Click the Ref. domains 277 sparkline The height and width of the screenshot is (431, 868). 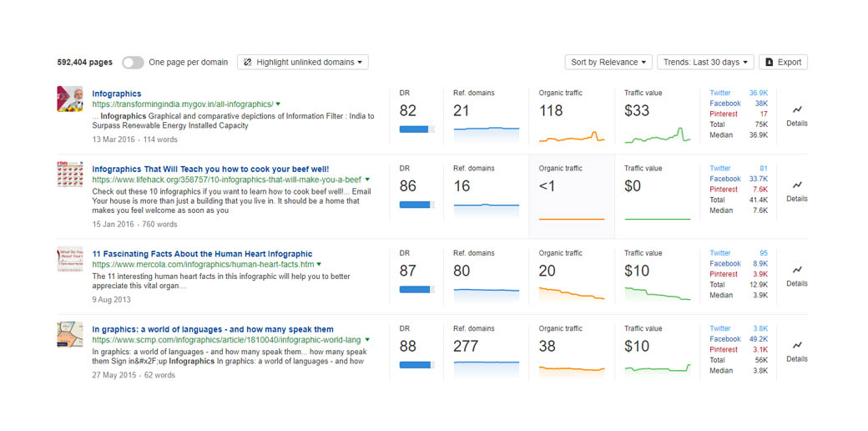(486, 365)
